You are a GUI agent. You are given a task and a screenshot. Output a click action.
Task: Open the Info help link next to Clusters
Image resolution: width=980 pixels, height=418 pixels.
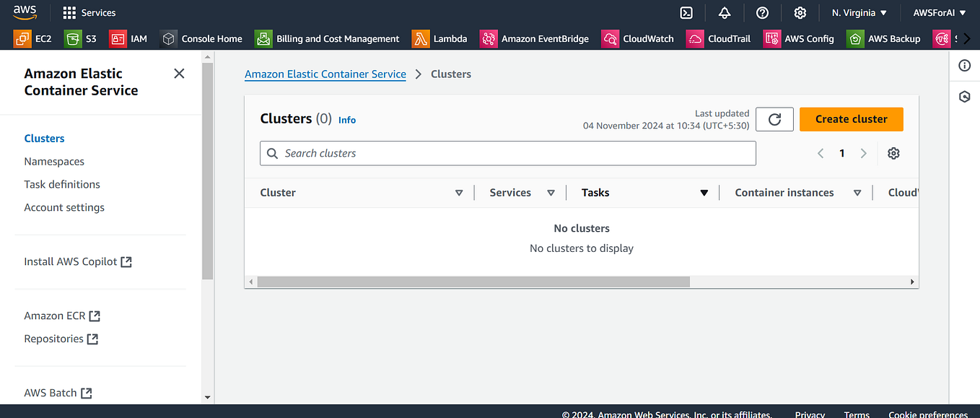(347, 120)
